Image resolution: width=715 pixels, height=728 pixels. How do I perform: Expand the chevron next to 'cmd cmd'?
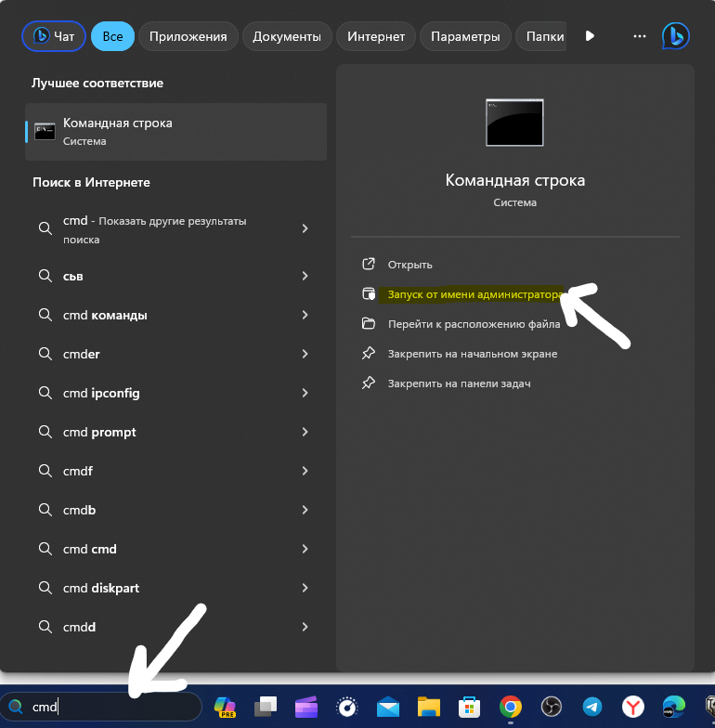click(305, 549)
